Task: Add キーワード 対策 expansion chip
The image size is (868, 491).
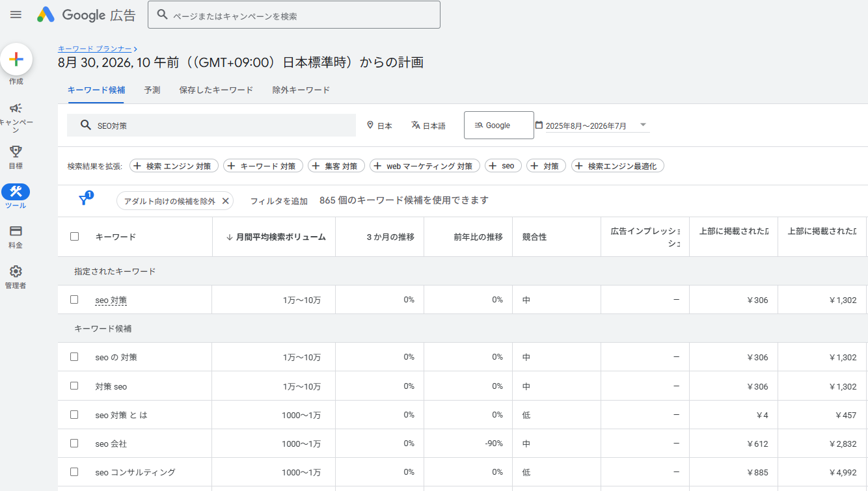Action: [x=263, y=166]
